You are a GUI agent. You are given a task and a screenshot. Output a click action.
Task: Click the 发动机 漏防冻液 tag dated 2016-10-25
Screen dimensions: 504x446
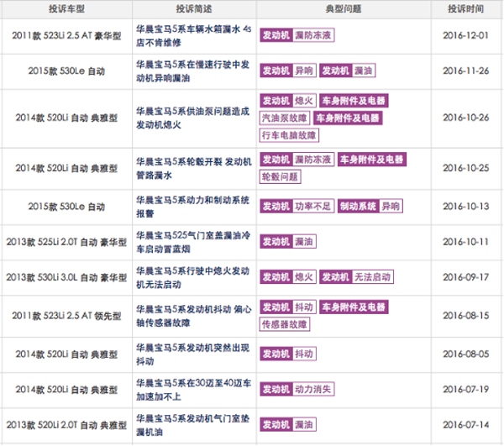pyautogui.click(x=297, y=160)
